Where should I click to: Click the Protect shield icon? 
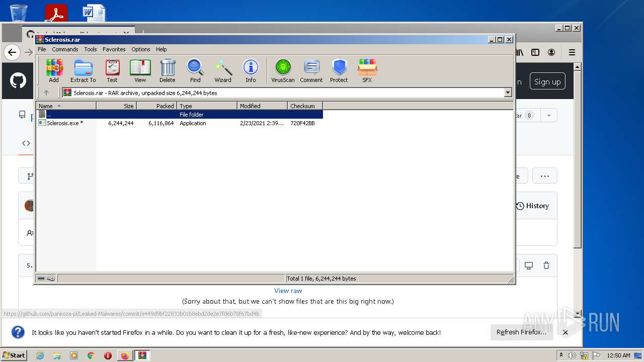pos(339,70)
